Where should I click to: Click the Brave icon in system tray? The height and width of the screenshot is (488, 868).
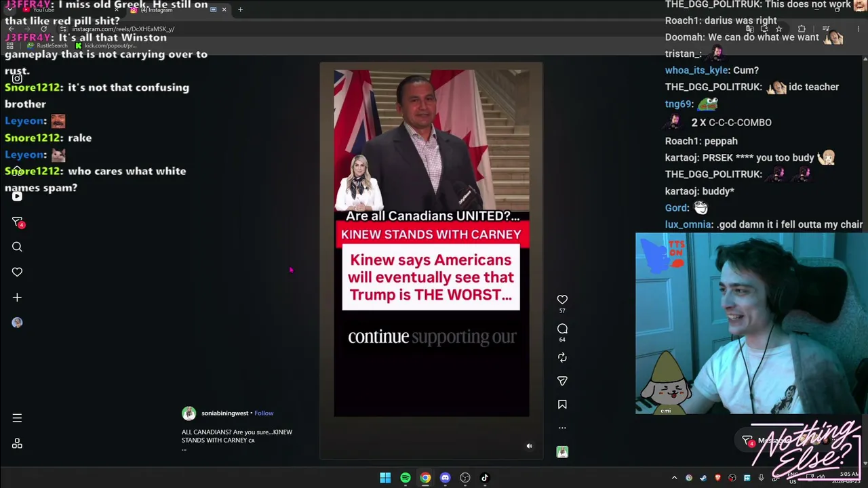(x=717, y=478)
